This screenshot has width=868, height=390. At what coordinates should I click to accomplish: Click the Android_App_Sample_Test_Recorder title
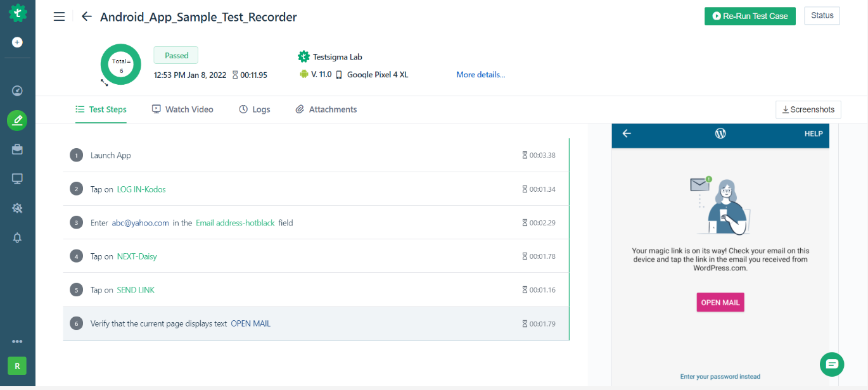pyautogui.click(x=198, y=17)
